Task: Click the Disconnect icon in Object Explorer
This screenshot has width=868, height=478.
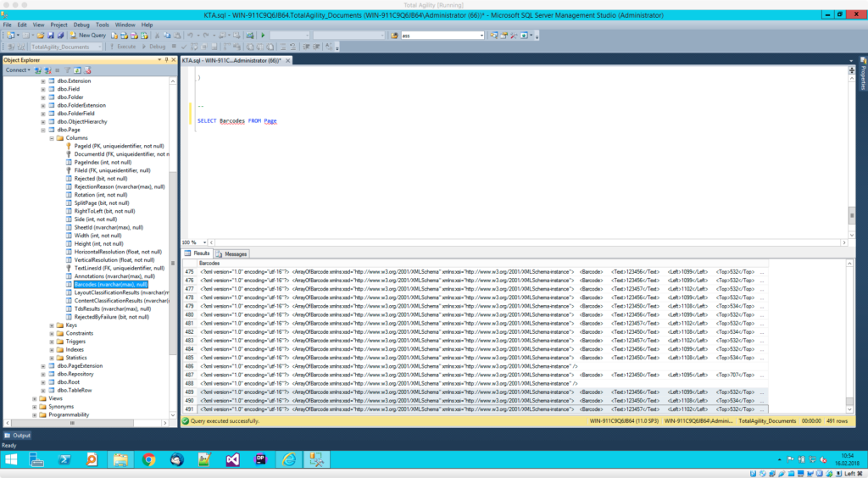Action: point(47,69)
